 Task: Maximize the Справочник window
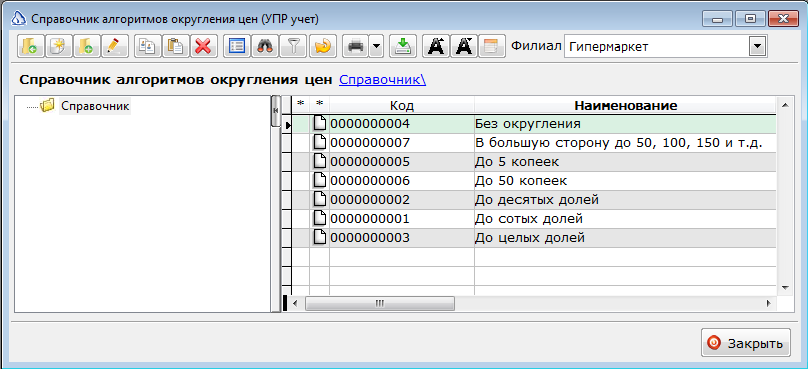(750, 20)
